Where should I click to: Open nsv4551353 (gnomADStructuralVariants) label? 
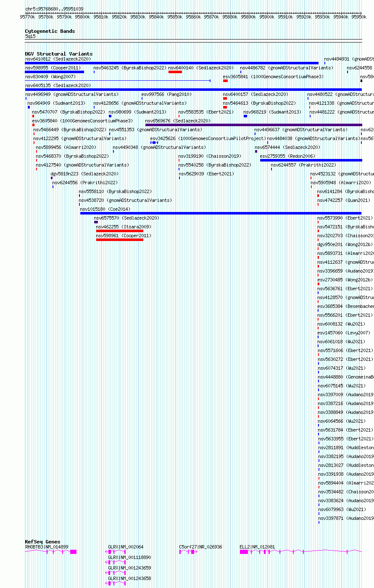[155, 130]
